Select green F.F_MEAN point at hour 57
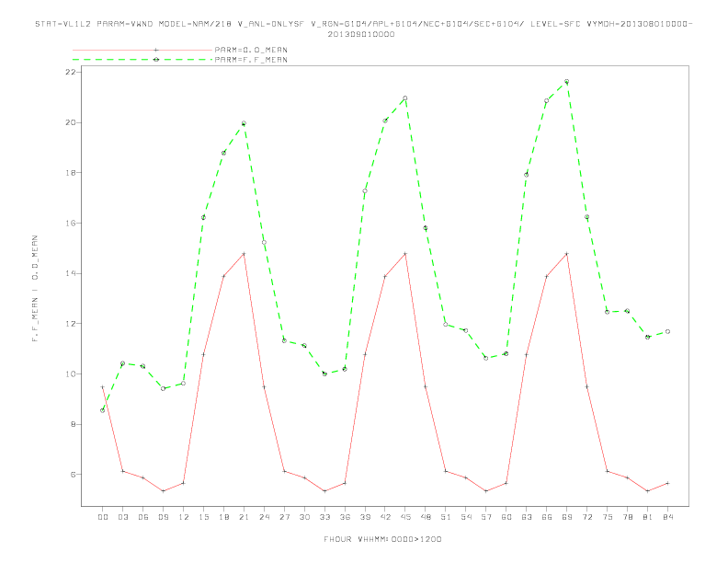This screenshot has height=563, width=728. click(x=486, y=358)
